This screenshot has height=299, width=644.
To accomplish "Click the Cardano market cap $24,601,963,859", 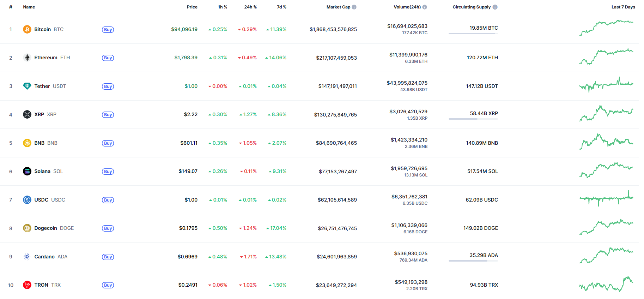I will point(337,257).
